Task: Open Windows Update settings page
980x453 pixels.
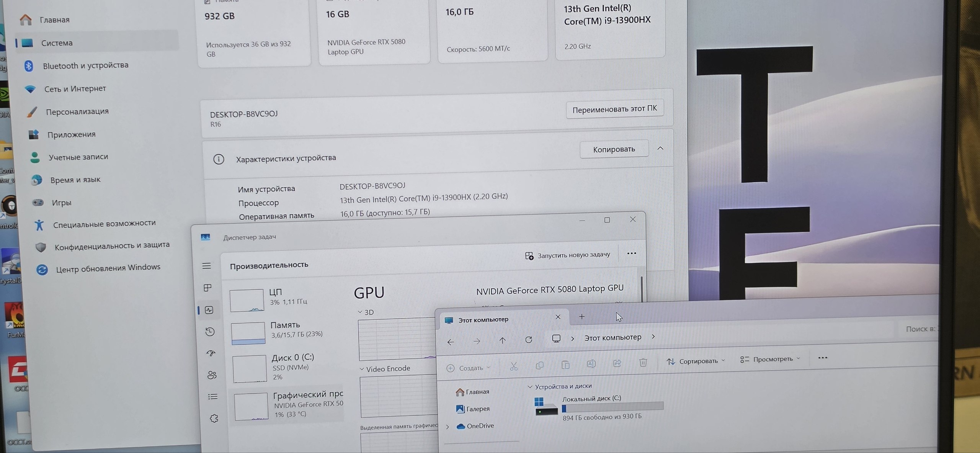Action: [108, 268]
